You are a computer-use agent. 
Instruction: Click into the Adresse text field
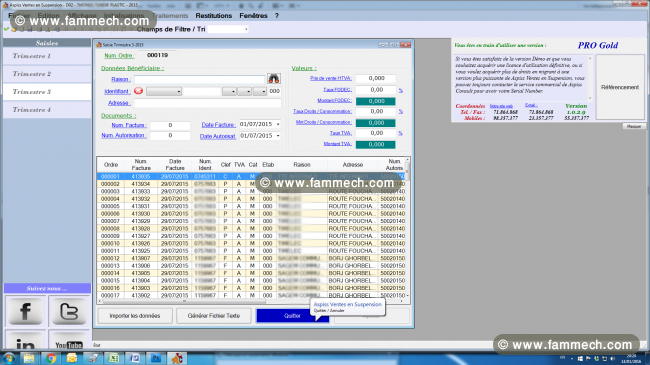207,103
